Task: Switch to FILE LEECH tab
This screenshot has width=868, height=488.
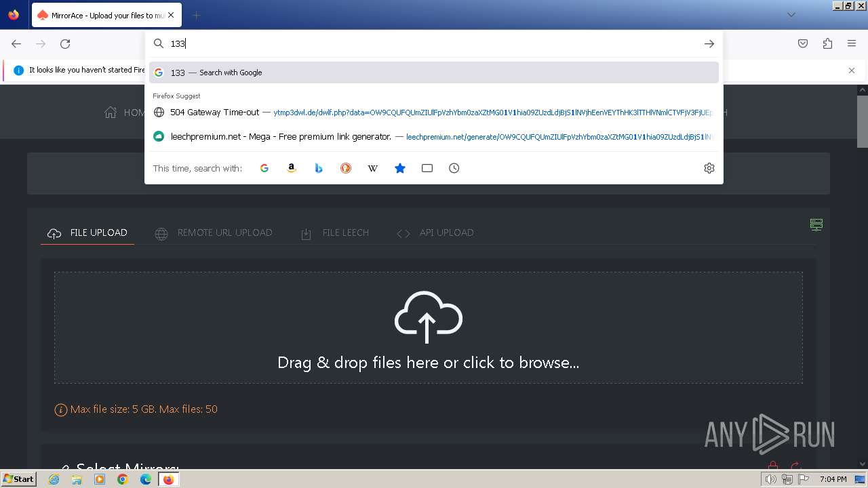Action: (335, 232)
